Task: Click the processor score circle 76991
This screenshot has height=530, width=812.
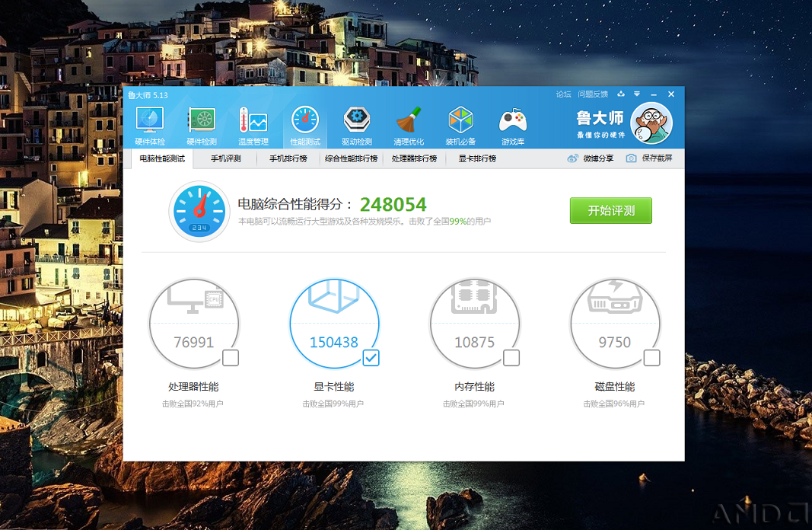Action: click(x=194, y=324)
